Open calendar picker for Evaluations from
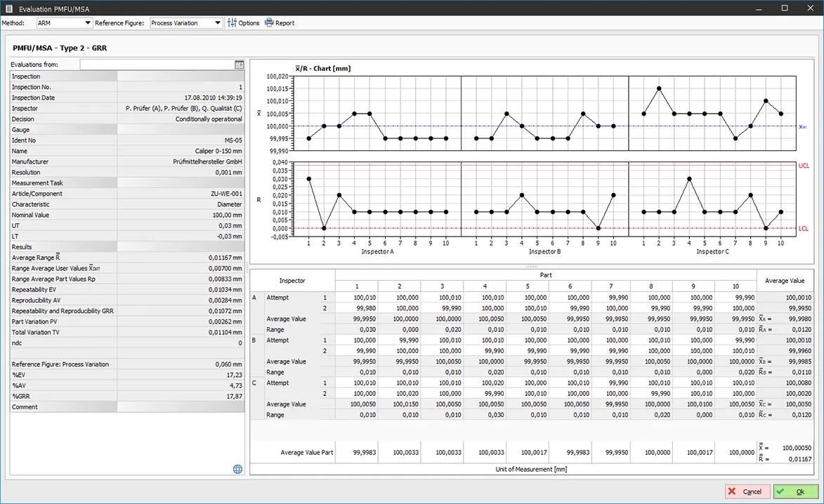Screen dimensions: 824x504 [x=239, y=65]
